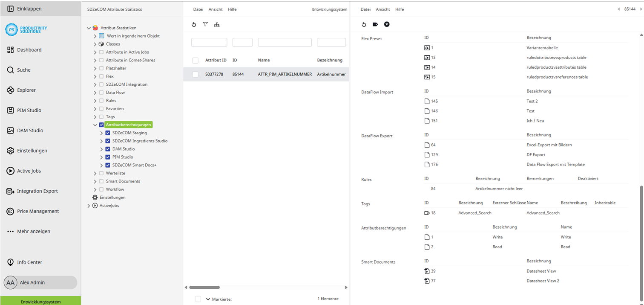Uncheck the SDZeCOM Staging checkbox
Screen dimensions: 644x305
pyautogui.click(x=108, y=133)
